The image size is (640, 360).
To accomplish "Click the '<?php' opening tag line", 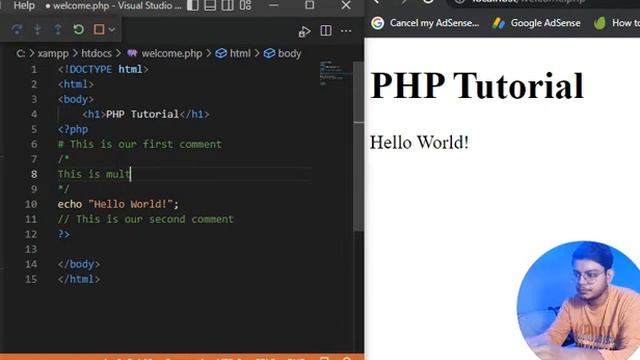I will [73, 129].
